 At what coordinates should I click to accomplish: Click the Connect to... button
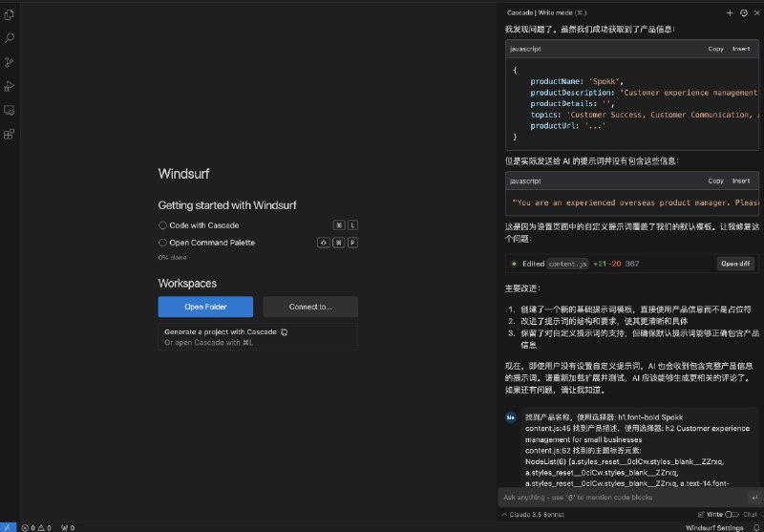tap(310, 307)
